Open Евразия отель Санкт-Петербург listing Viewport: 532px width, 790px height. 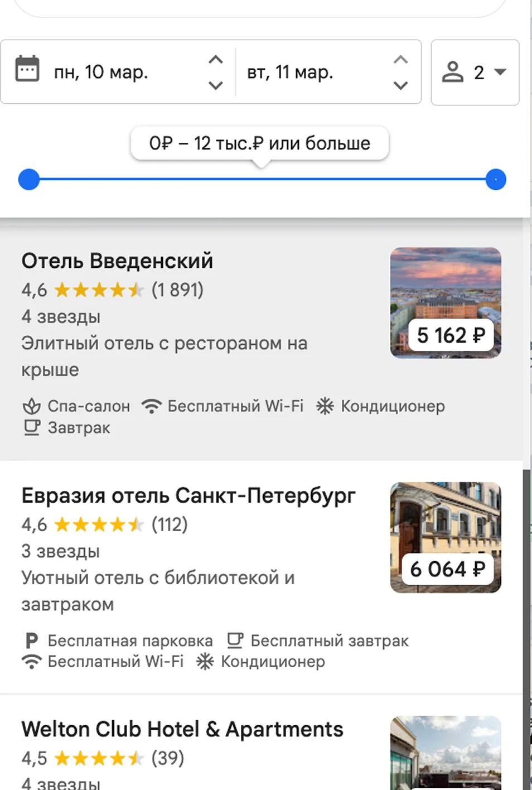point(188,495)
